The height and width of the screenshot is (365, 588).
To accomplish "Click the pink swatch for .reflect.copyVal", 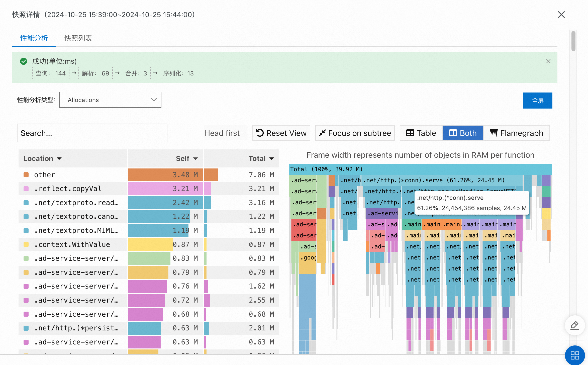I will [26, 189].
